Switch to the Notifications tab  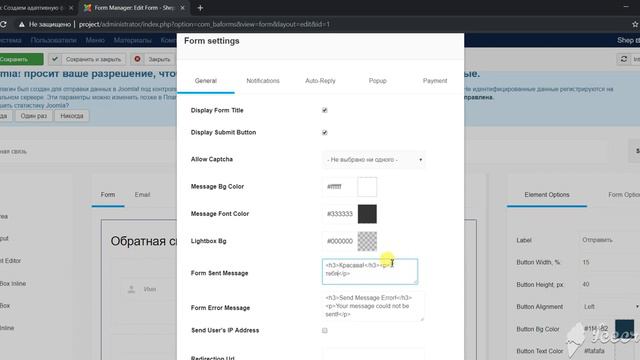(x=263, y=81)
